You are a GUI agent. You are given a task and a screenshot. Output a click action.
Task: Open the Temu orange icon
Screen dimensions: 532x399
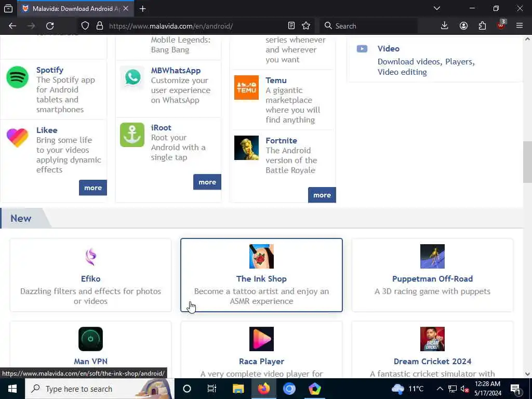pyautogui.click(x=246, y=87)
